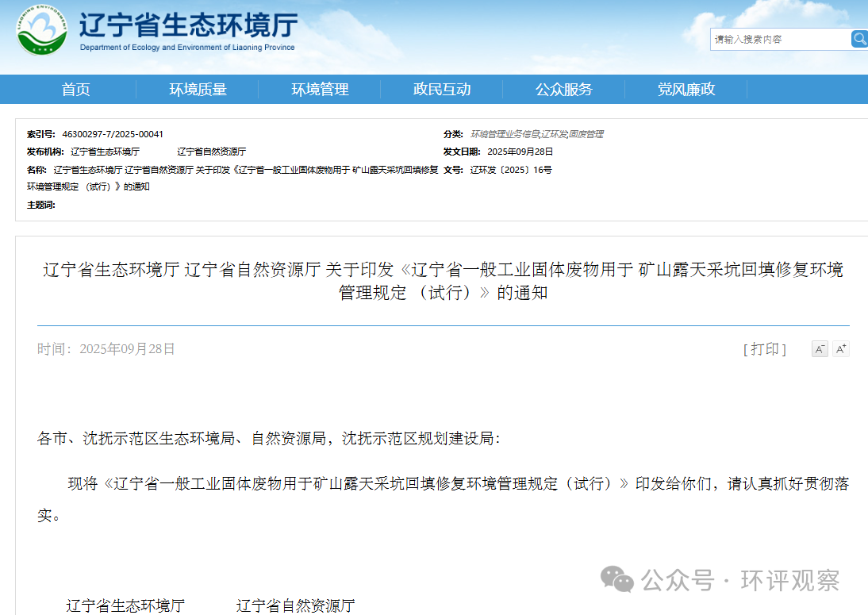Focus the 请输入搜索内容 search box
Screen dimensions: 868x615
pyautogui.click(x=779, y=40)
